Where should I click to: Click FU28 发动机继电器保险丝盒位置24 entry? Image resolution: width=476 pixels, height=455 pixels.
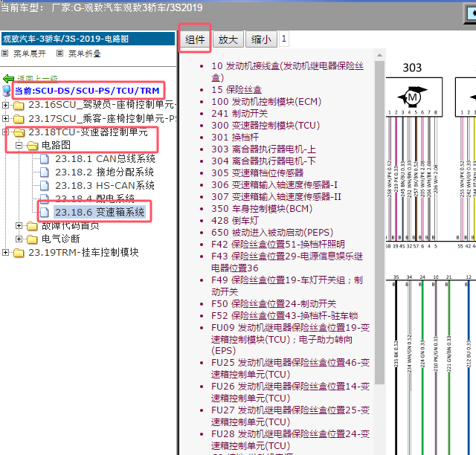tap(291, 439)
